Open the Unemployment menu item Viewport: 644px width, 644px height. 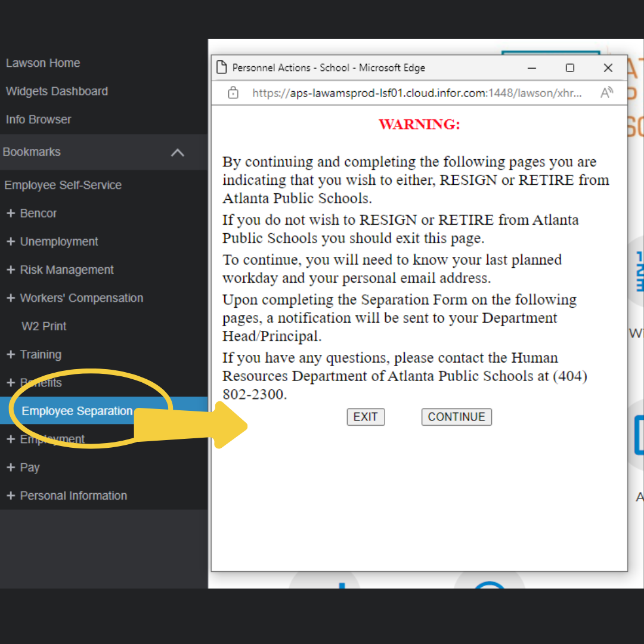coord(59,241)
